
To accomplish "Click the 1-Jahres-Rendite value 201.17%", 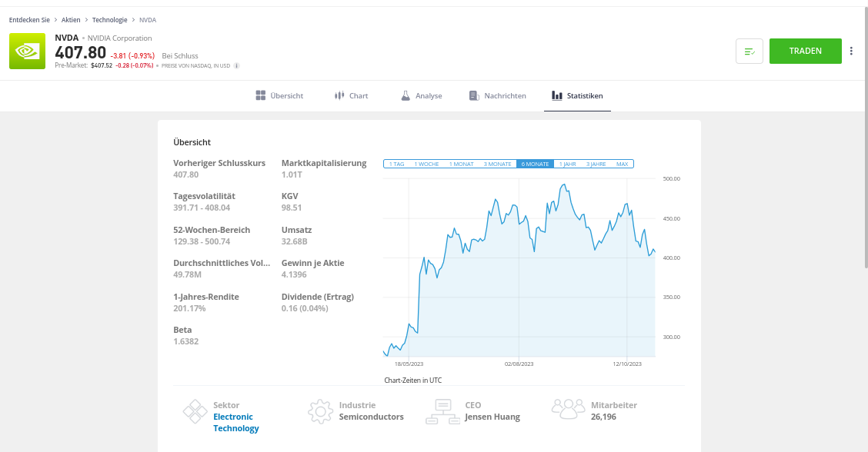I will (189, 309).
